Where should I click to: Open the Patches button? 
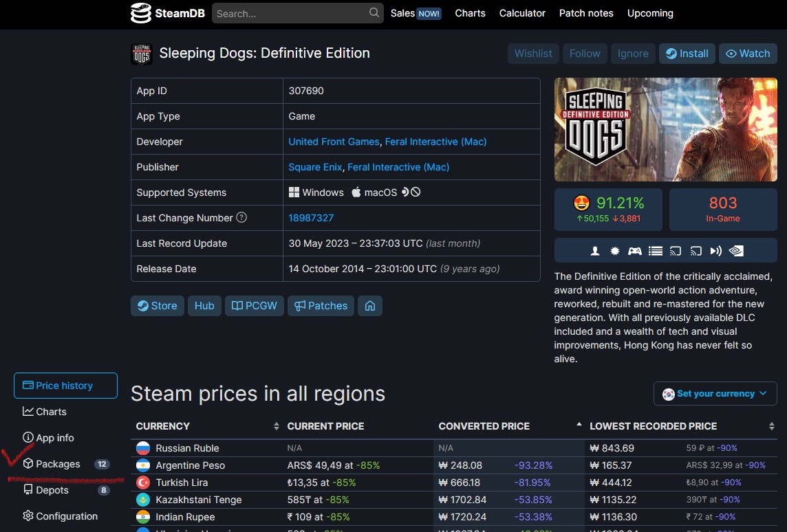coord(321,306)
